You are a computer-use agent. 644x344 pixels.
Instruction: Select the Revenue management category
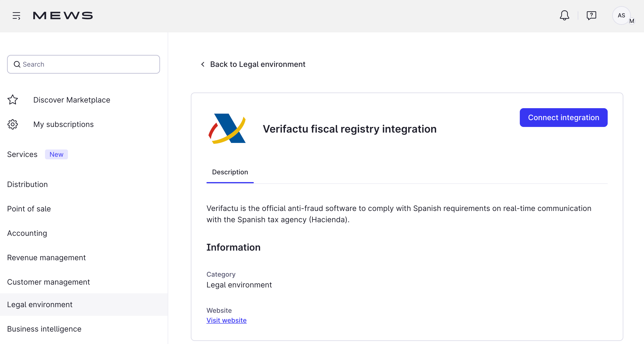pyautogui.click(x=46, y=257)
